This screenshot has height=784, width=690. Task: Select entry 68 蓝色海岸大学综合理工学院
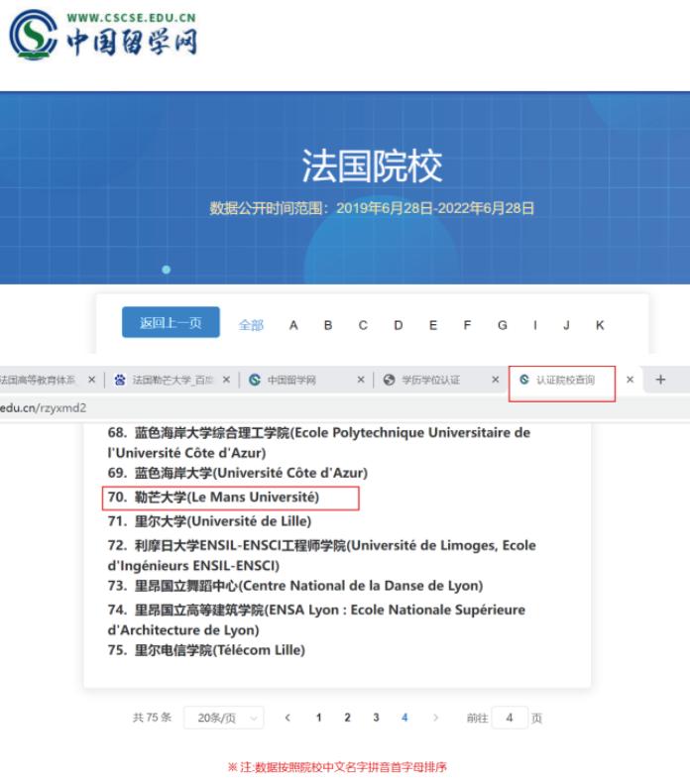[x=319, y=442]
